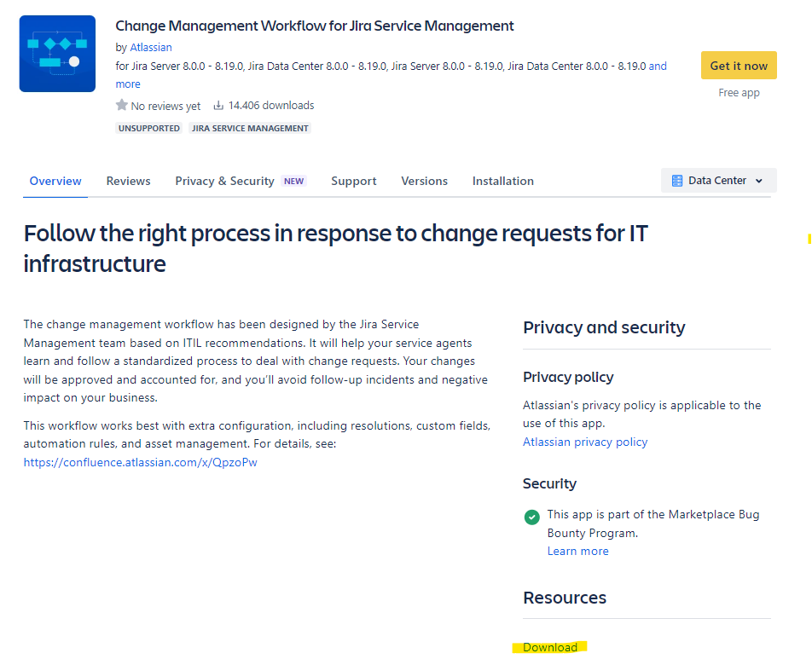The height and width of the screenshot is (659, 812).
Task: Open the Data Center hosting dropdown
Action: (719, 181)
